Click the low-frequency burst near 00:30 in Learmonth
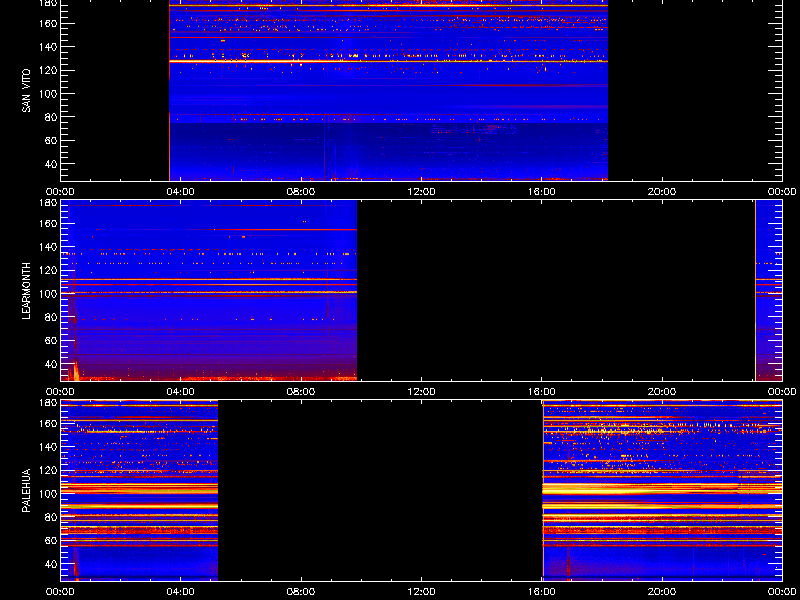The height and width of the screenshot is (600, 800). coord(74,370)
